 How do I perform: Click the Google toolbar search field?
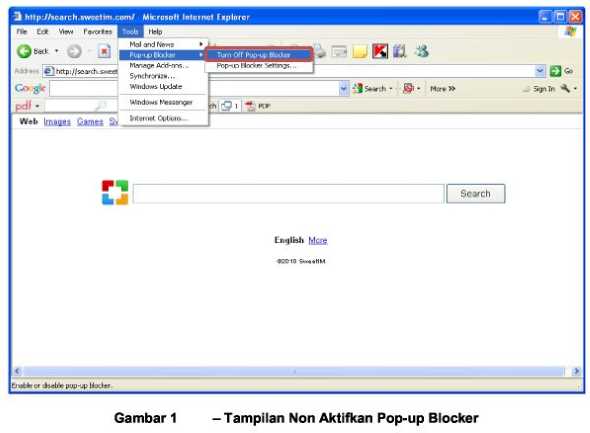click(195, 89)
